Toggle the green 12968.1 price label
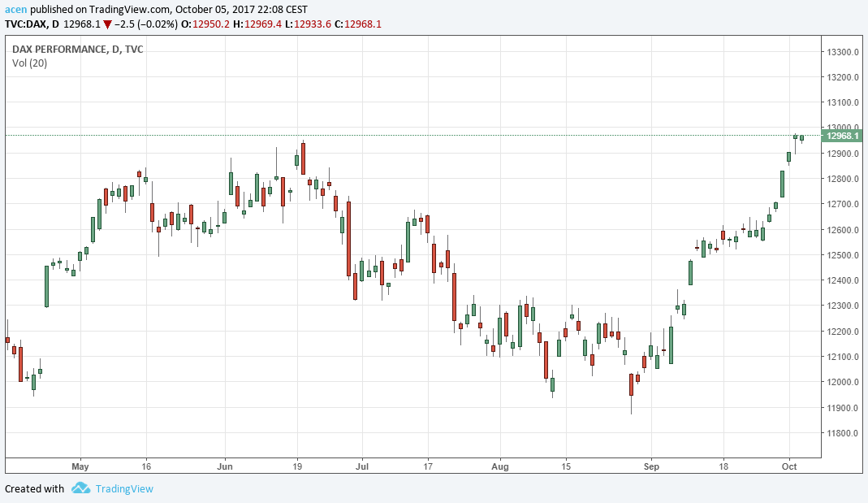This screenshot has height=503, width=868. click(842, 136)
